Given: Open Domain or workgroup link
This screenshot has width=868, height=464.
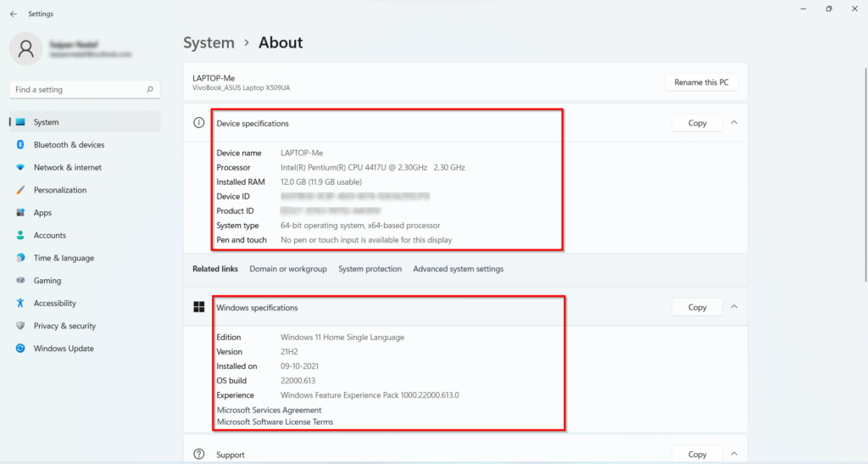Looking at the screenshot, I should pyautogui.click(x=288, y=269).
